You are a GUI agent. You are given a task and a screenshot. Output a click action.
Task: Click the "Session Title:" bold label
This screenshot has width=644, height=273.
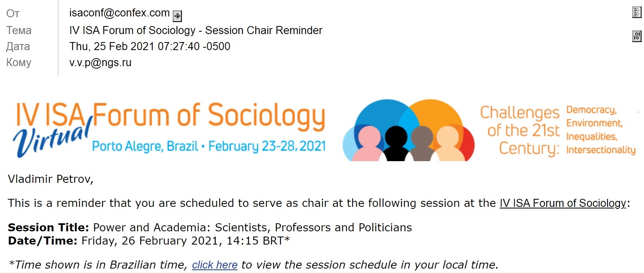[x=48, y=228]
